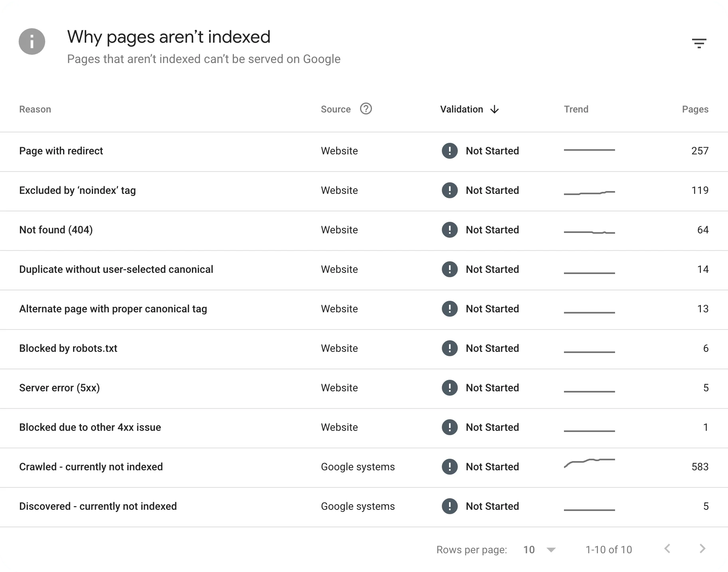Image resolution: width=728 pixels, height=572 pixels.
Task: Click status icon for Alternate page row
Action: click(x=450, y=309)
